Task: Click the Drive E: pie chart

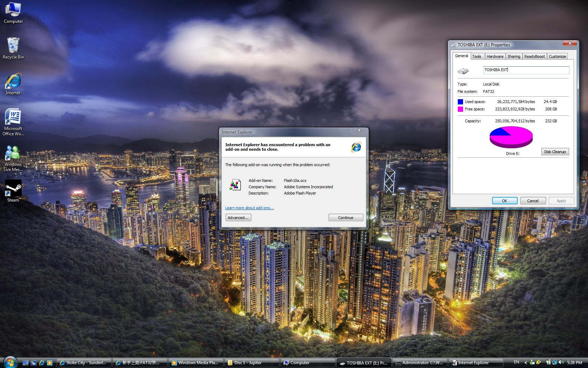Action: point(511,137)
